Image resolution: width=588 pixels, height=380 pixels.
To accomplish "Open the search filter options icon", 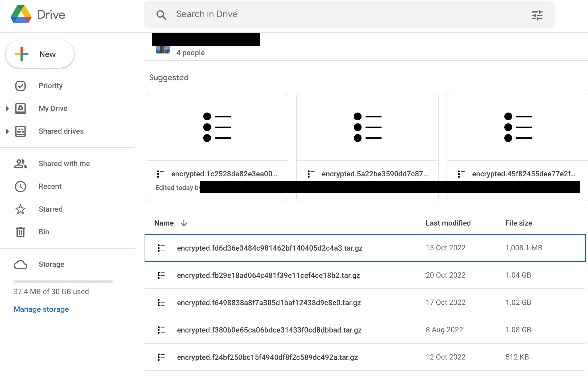I will click(537, 15).
